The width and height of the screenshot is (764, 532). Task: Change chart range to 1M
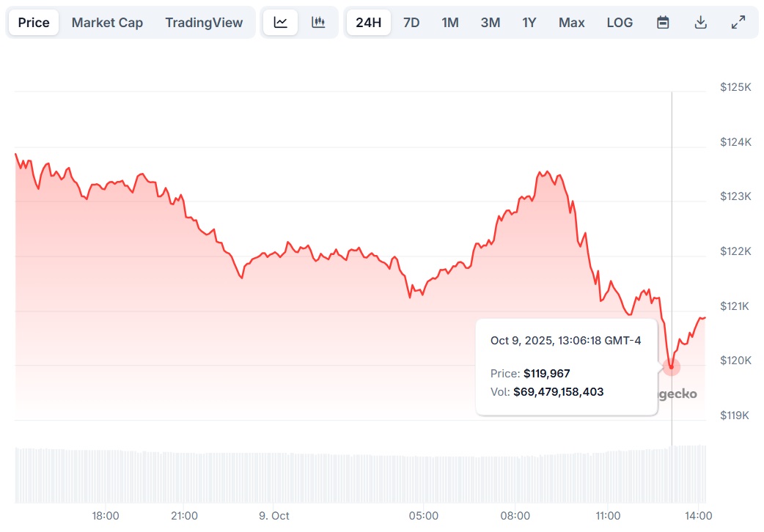pyautogui.click(x=450, y=23)
